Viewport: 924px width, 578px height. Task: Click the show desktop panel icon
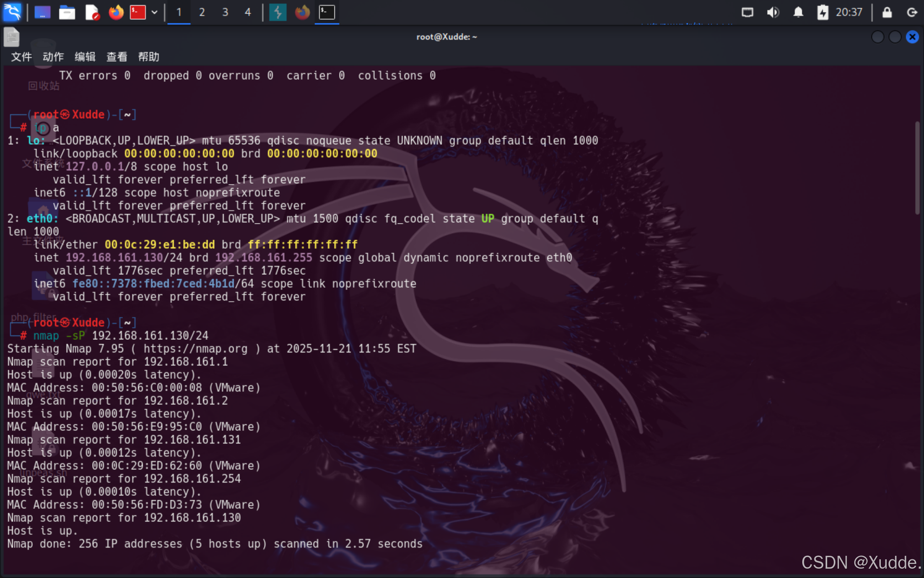pyautogui.click(x=42, y=12)
